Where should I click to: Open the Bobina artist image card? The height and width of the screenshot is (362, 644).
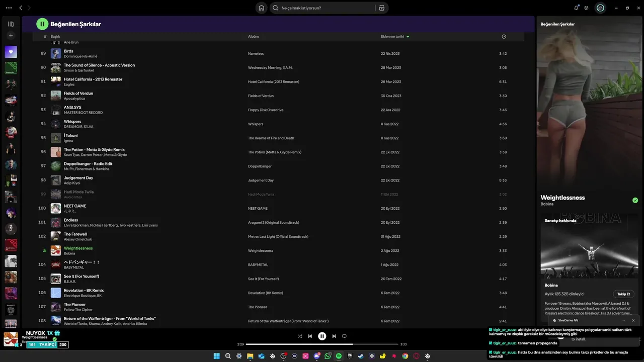pyautogui.click(x=589, y=246)
